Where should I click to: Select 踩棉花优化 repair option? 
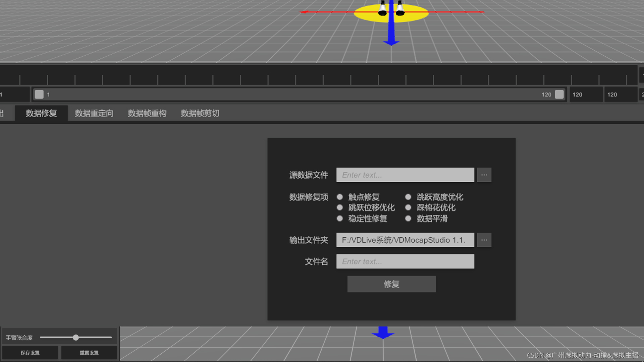(408, 207)
